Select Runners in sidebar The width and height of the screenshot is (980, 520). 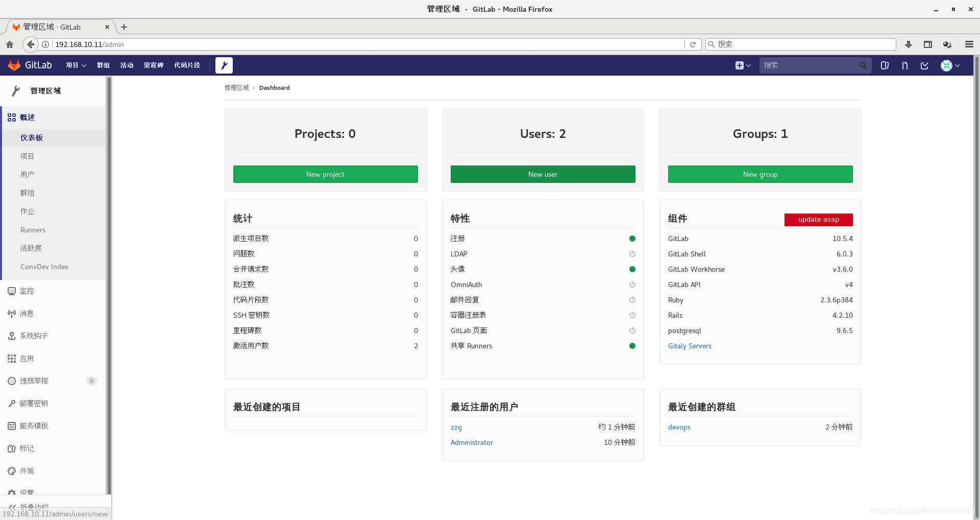pyautogui.click(x=53, y=230)
